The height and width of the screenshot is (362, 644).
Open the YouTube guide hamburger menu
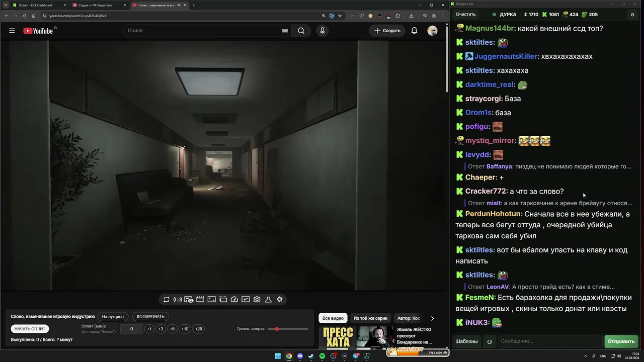[12, 31]
